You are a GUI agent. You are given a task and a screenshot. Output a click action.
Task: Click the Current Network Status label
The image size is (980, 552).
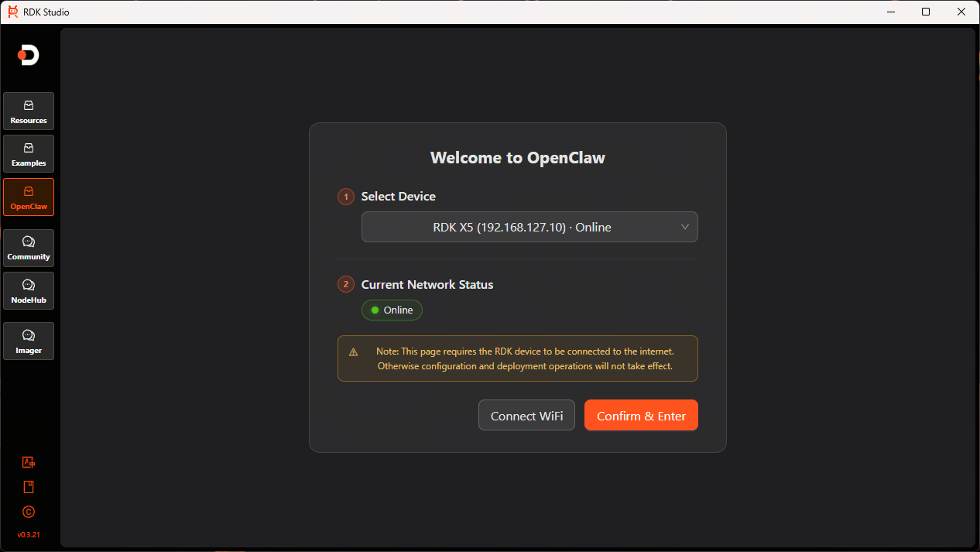(427, 284)
